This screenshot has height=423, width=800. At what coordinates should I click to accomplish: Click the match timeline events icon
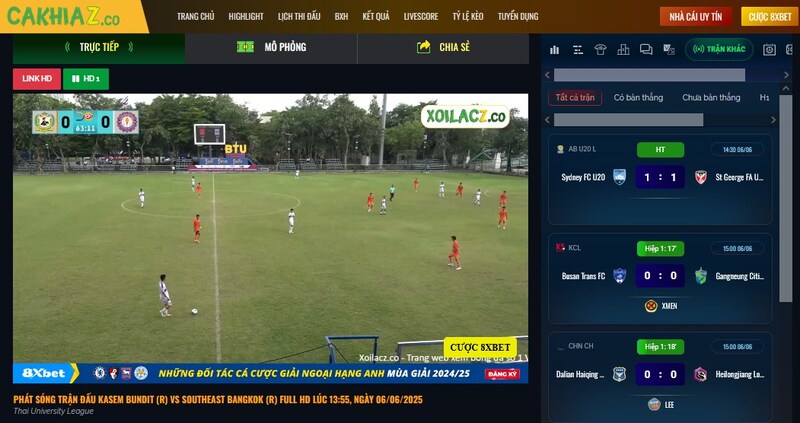tap(578, 49)
